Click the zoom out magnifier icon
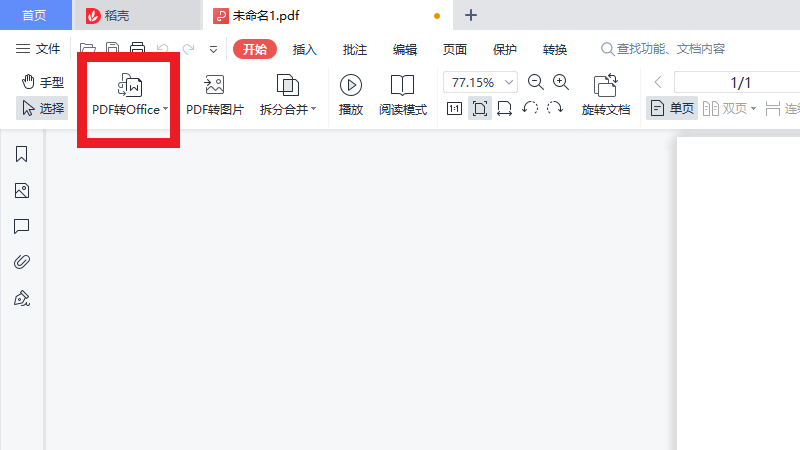The image size is (800, 450). click(535, 82)
